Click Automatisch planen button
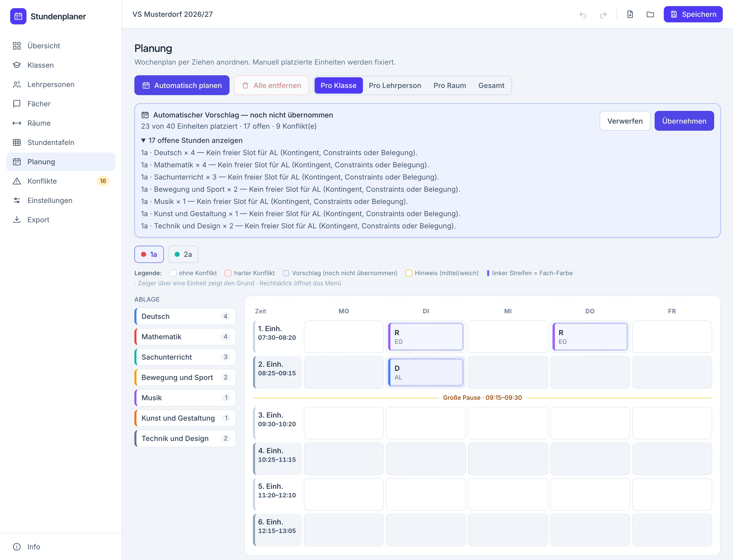 (182, 85)
